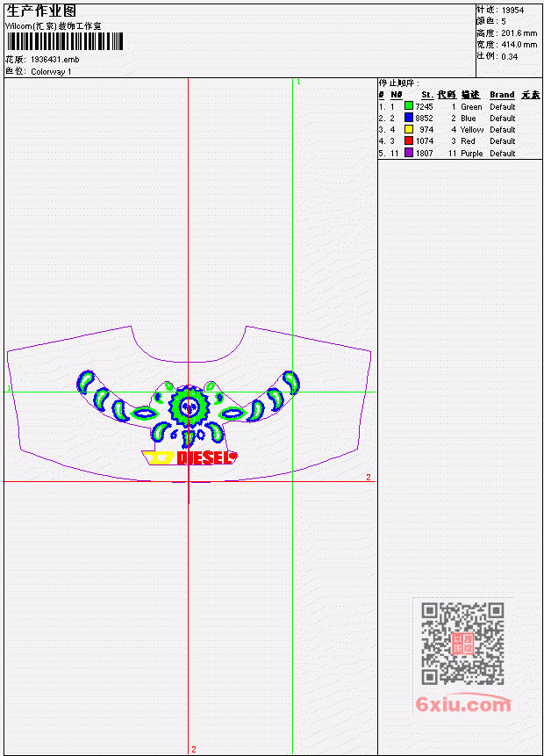544x756 pixels.
Task: Click the 'Colorway 1' label
Action: tap(51, 71)
